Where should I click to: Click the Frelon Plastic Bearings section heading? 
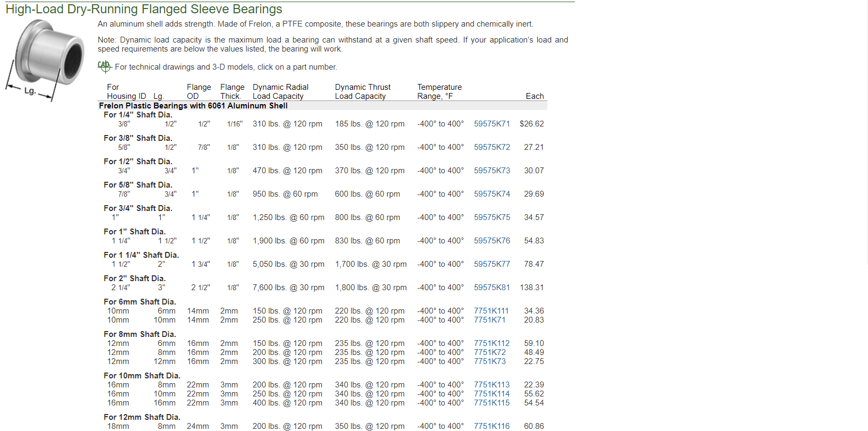193,106
